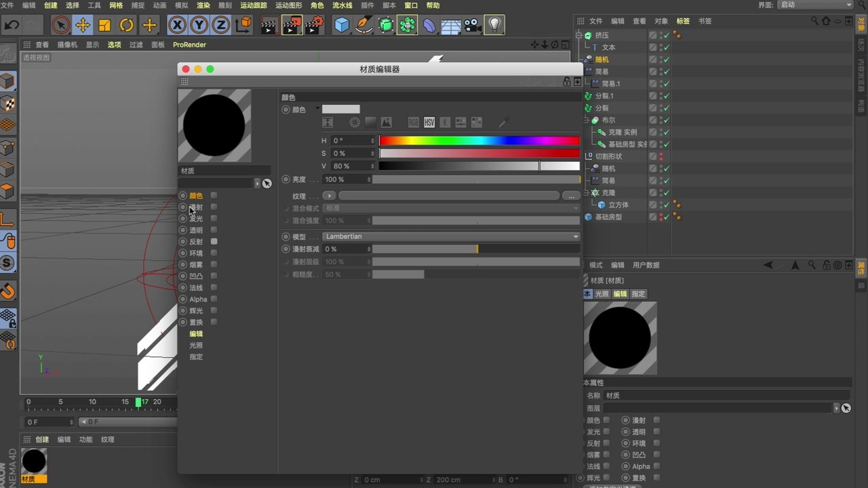The height and width of the screenshot is (488, 868).
Task: Toggle the visibility dots of 切割形状
Action: [661, 157]
